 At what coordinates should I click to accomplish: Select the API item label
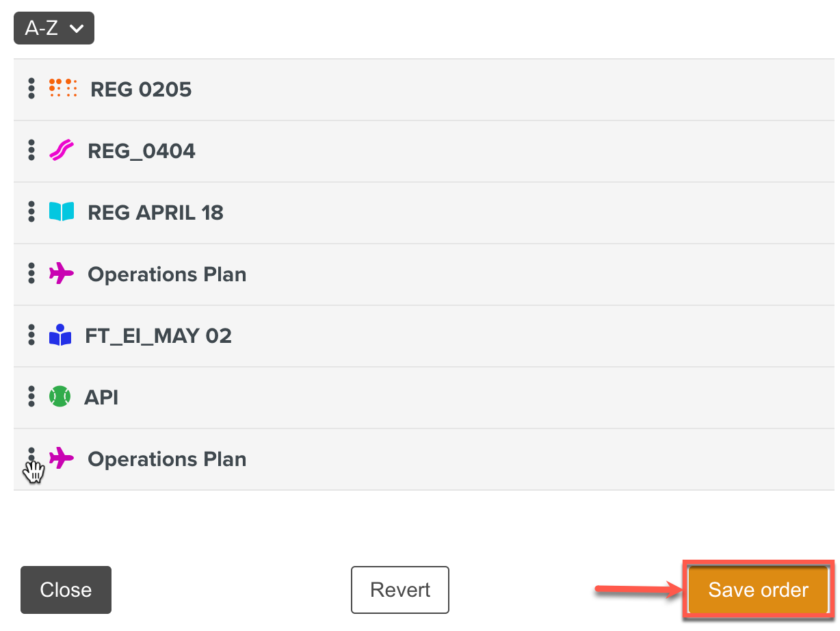coord(101,398)
